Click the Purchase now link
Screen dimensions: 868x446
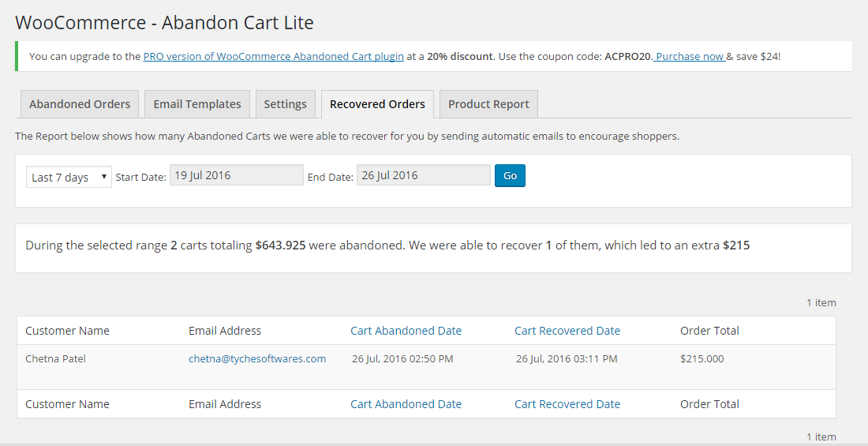coord(690,57)
